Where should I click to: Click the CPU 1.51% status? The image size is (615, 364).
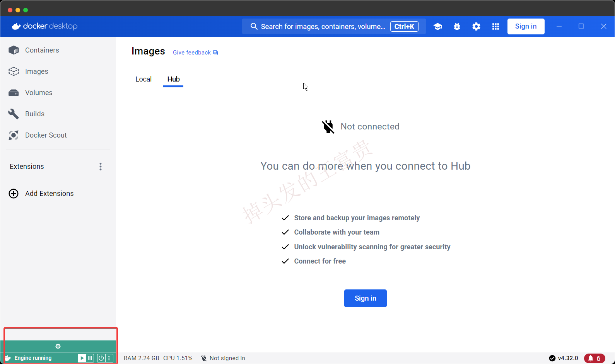178,358
